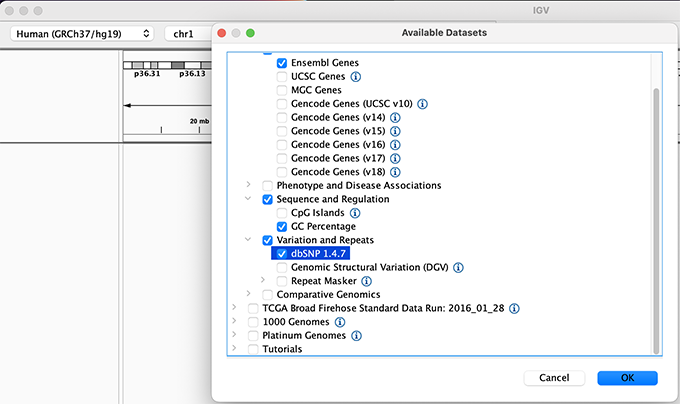Click info icon next to CpG Islands
The width and height of the screenshot is (680, 404).
coord(355,213)
